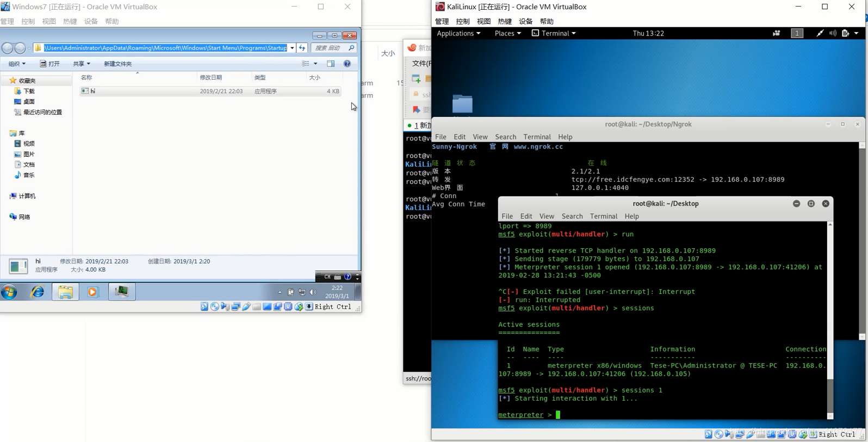Viewport: 868px width, 442px height.
Task: Open the 图片 library
Action: tap(24, 154)
